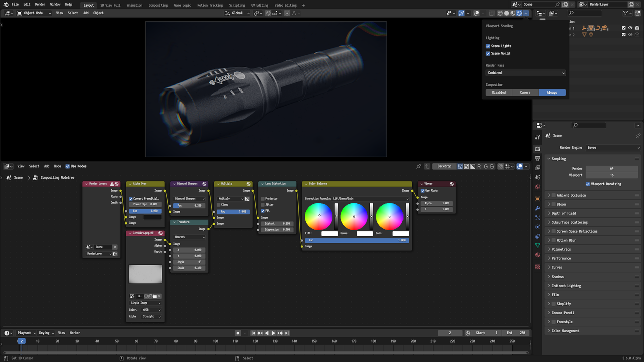Screen dimensions: 644x362
Task: Adjust the Color Balance Fac slider
Action: pyautogui.click(x=357, y=240)
